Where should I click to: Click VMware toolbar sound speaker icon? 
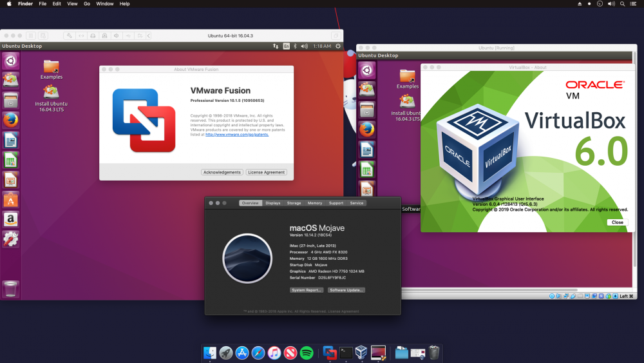pos(116,35)
